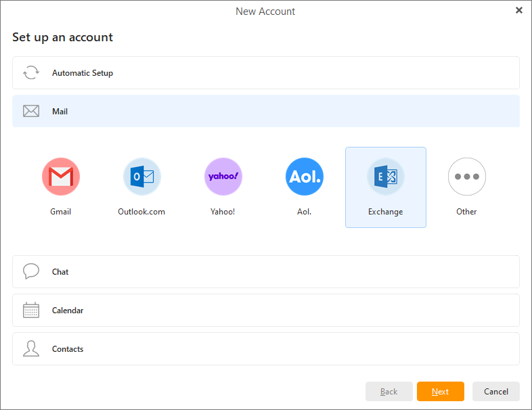The image size is (532, 410).
Task: Click the Other label text
Action: click(466, 212)
